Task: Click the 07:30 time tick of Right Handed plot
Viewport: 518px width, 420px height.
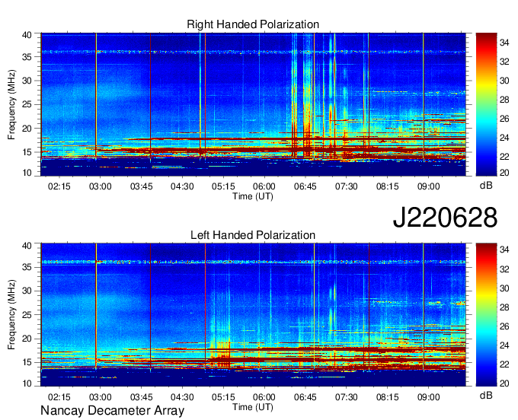Action: [346, 186]
